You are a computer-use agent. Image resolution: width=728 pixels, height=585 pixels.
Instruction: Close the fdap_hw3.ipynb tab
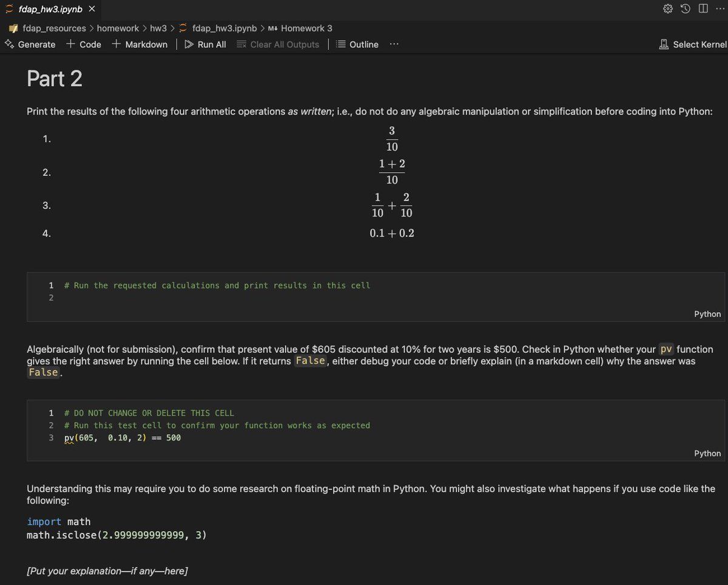[x=92, y=9]
